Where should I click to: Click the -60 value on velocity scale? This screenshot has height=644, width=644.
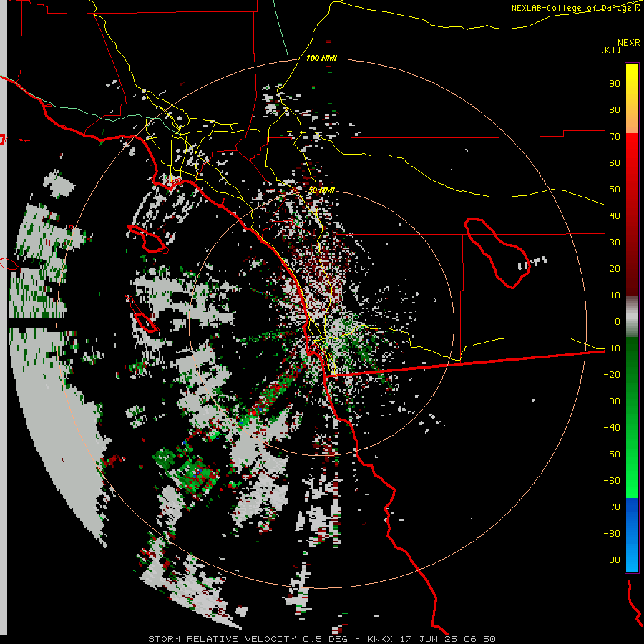[x=612, y=481]
